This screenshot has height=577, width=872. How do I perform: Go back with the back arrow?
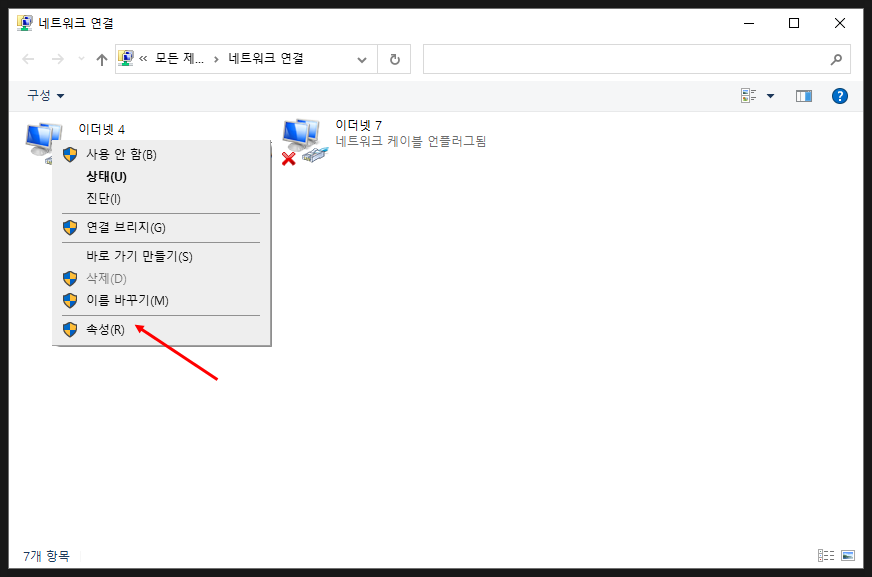[x=28, y=59]
